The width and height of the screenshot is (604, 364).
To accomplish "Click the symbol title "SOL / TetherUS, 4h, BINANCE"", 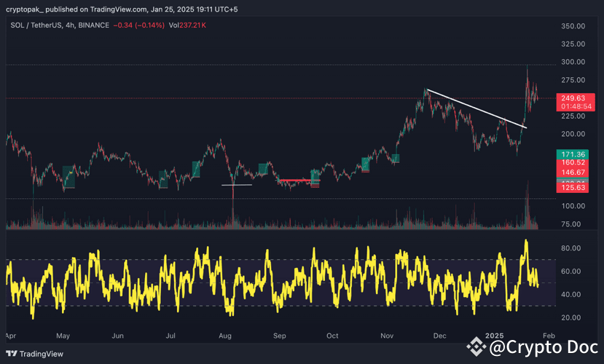I will tap(60, 25).
